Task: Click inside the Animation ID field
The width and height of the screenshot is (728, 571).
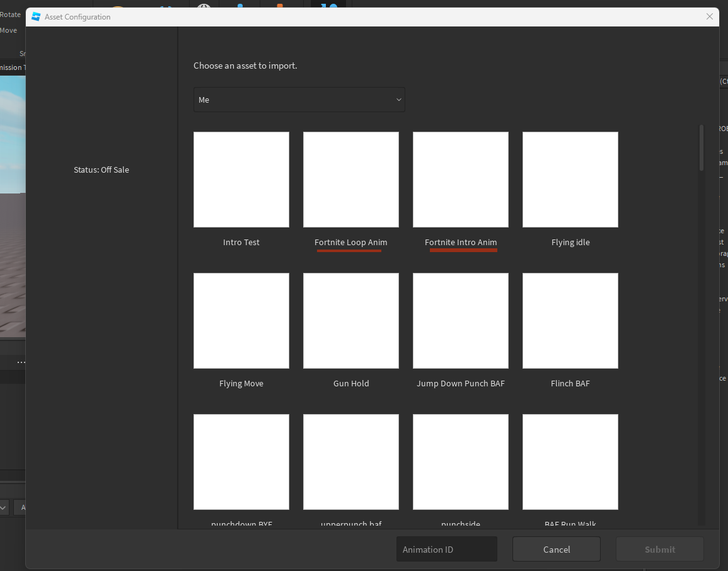Action: (447, 549)
